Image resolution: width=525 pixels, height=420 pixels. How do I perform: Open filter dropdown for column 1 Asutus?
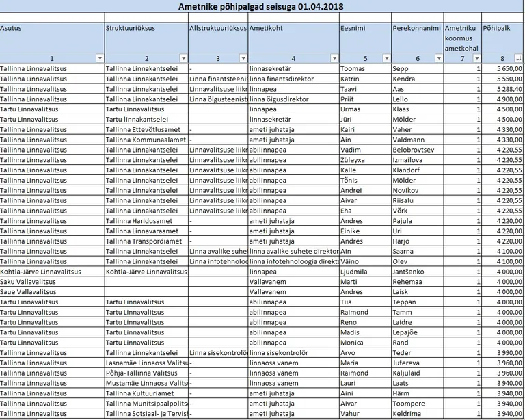[100, 58]
